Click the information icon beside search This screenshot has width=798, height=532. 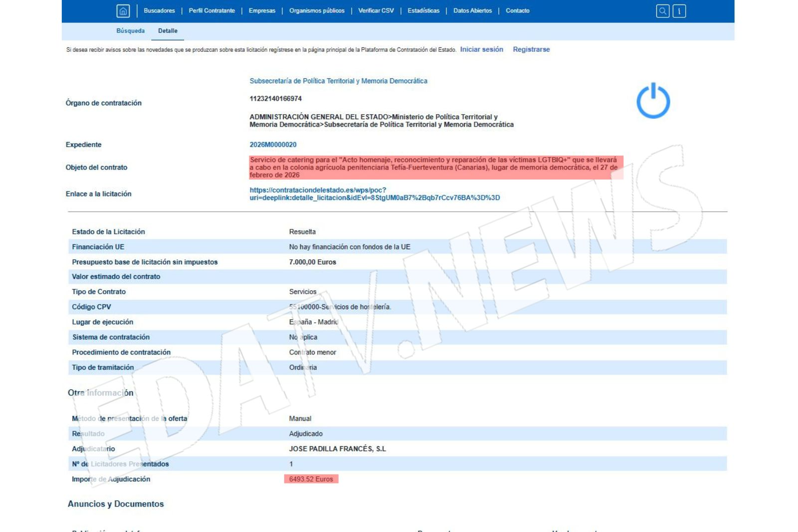point(679,11)
